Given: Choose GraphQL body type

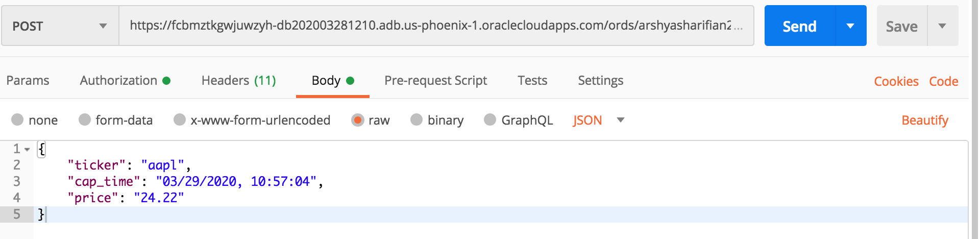Looking at the screenshot, I should pos(490,119).
